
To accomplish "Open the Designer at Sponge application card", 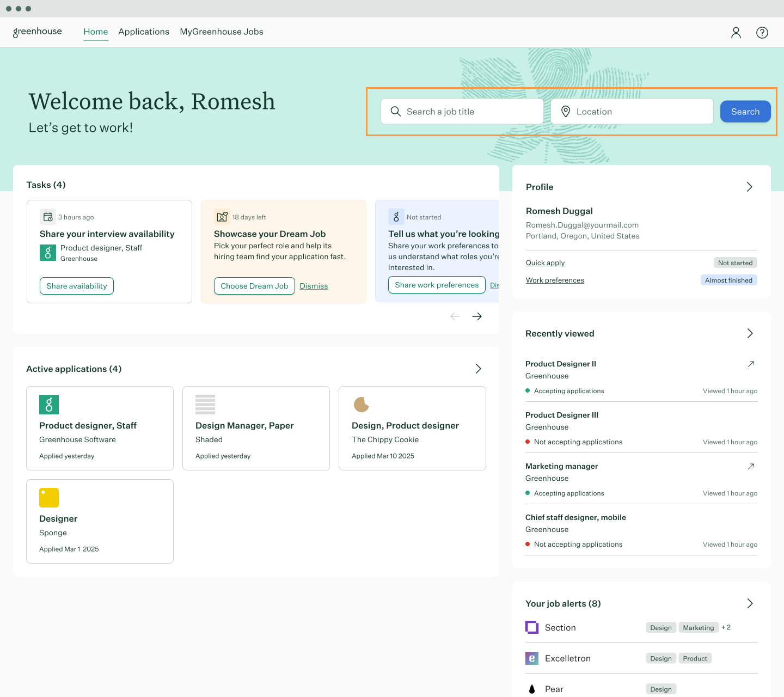I will pos(100,521).
